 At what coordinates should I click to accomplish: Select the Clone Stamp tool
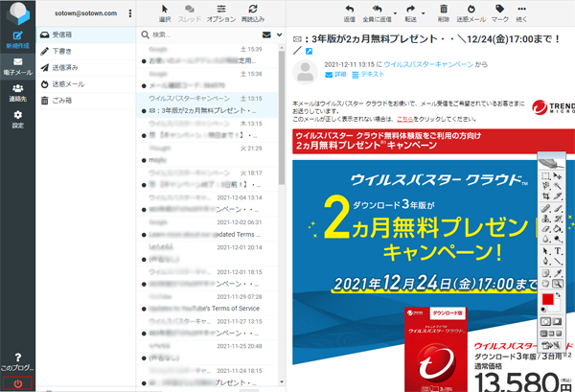click(x=545, y=219)
